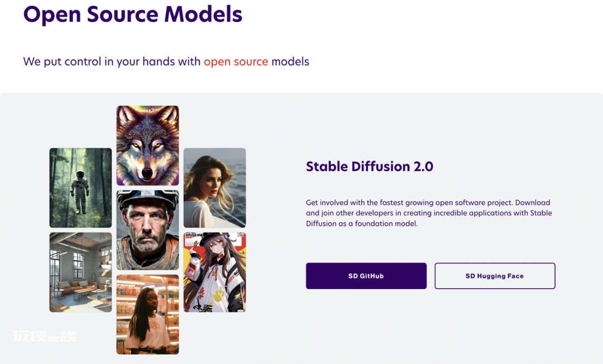Select the anime girl illustration
The height and width of the screenshot is (364, 603).
pos(214,272)
